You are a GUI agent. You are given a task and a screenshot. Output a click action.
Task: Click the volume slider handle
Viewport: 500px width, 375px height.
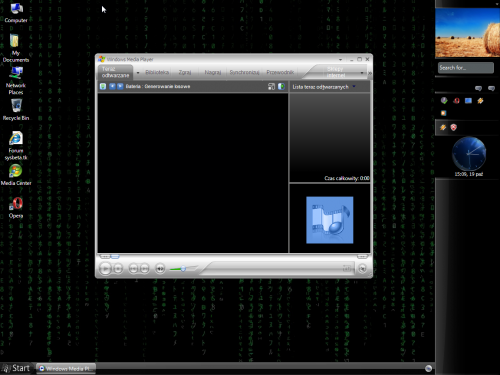(183, 269)
